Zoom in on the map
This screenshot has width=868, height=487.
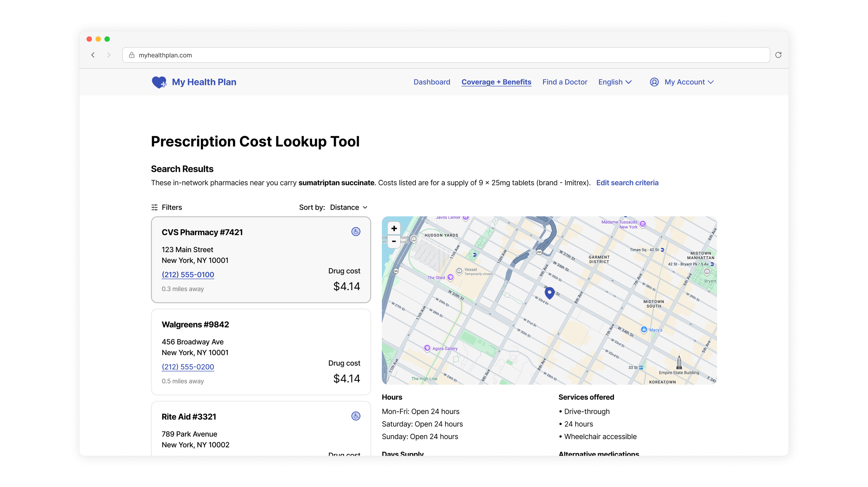(x=394, y=228)
